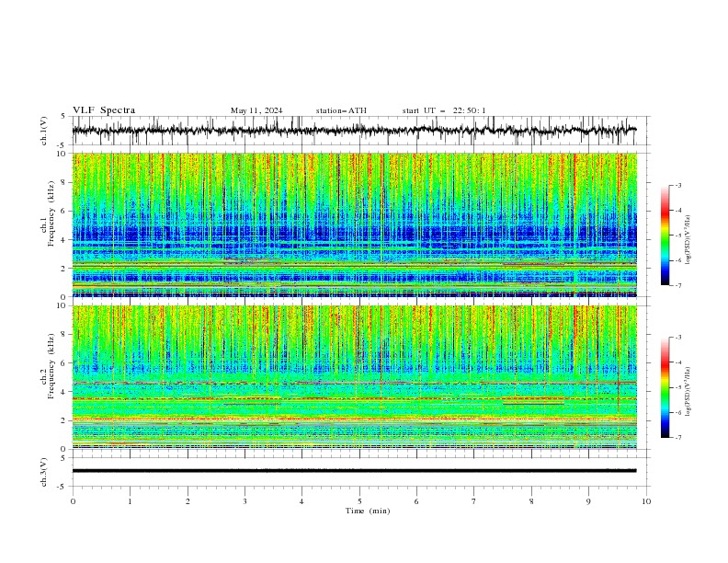Click the ch.2 spectrogram panel
This screenshot has height=563, width=728.
pos(354,377)
